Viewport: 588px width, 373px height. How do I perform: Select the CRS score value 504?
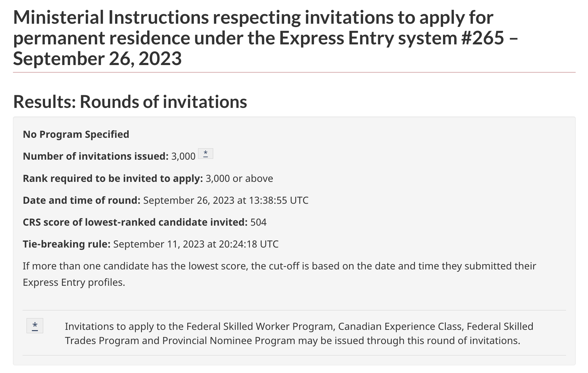pos(259,222)
